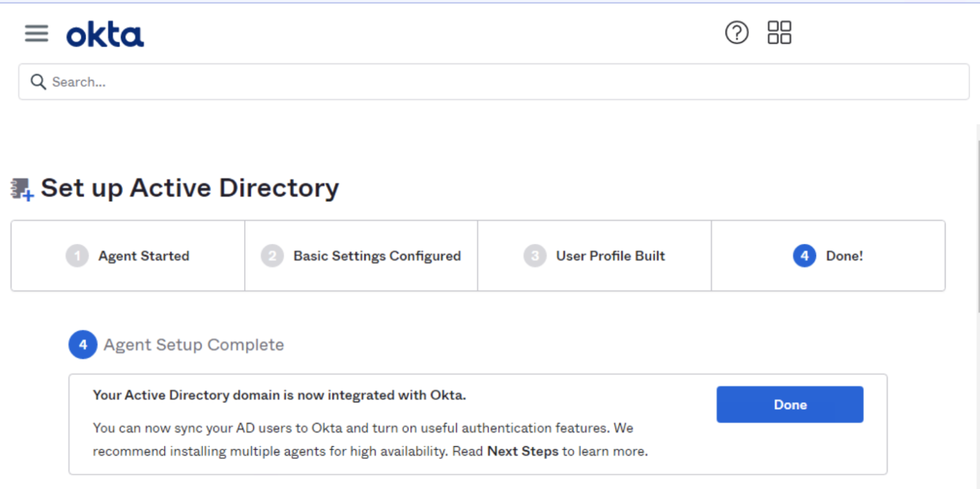Select the step 1 numbered circle
Viewport: 980px width, 489px height.
78,255
